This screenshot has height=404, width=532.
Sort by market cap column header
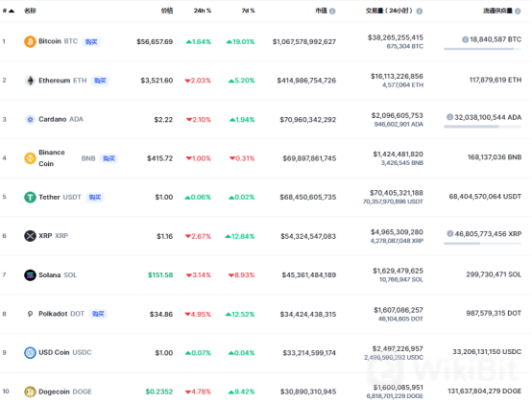coord(322,11)
